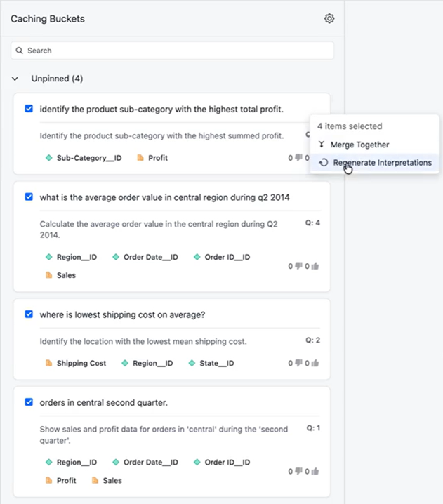
Task: Open Caching Buckets settings gear
Action: click(x=329, y=19)
